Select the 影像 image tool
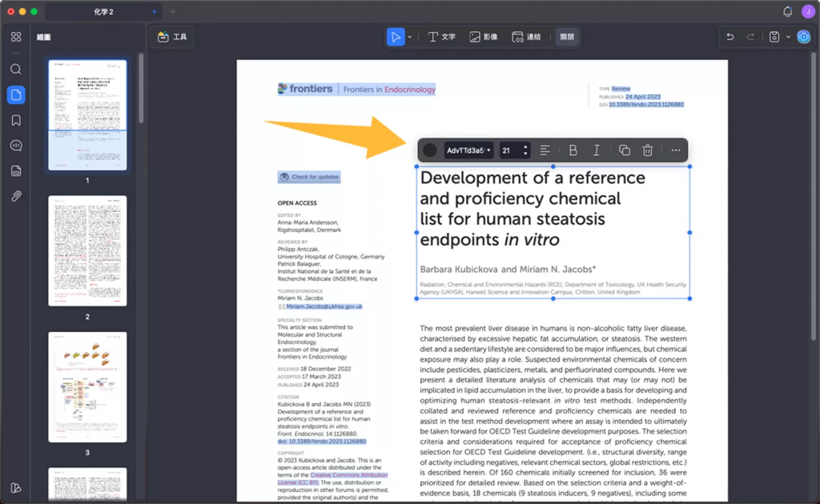The height and width of the screenshot is (504, 820). click(483, 37)
